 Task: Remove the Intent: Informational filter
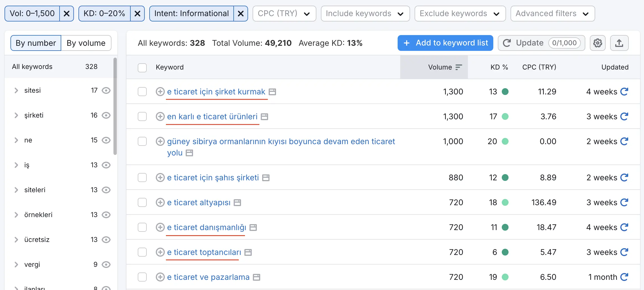(241, 14)
